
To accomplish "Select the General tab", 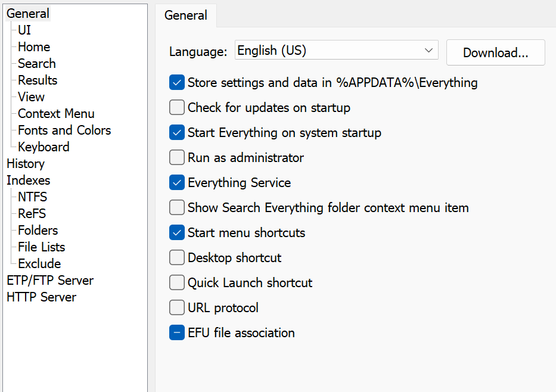I will 186,15.
